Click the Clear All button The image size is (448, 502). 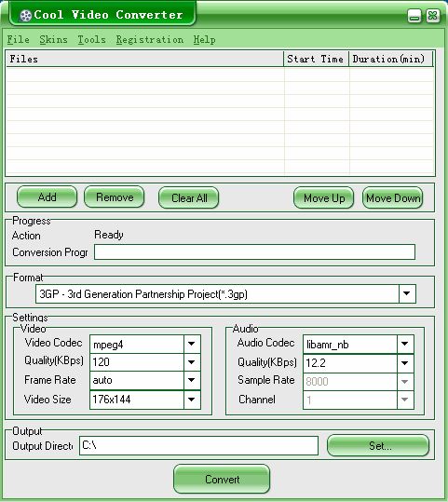click(189, 197)
